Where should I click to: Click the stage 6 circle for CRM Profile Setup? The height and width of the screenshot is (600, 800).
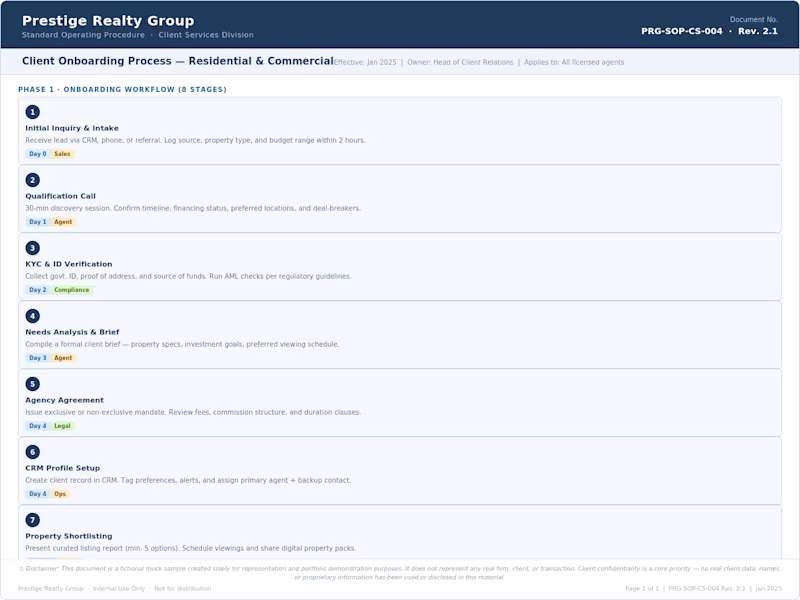tap(34, 451)
